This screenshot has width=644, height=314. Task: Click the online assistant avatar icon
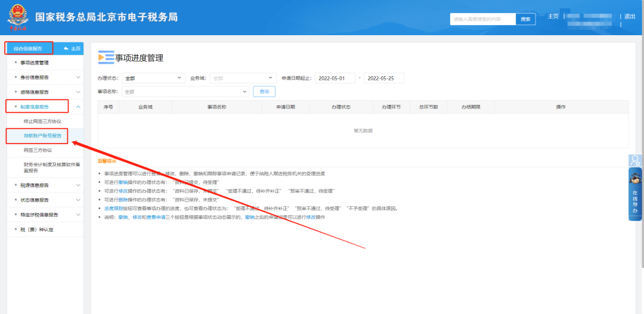(x=636, y=179)
